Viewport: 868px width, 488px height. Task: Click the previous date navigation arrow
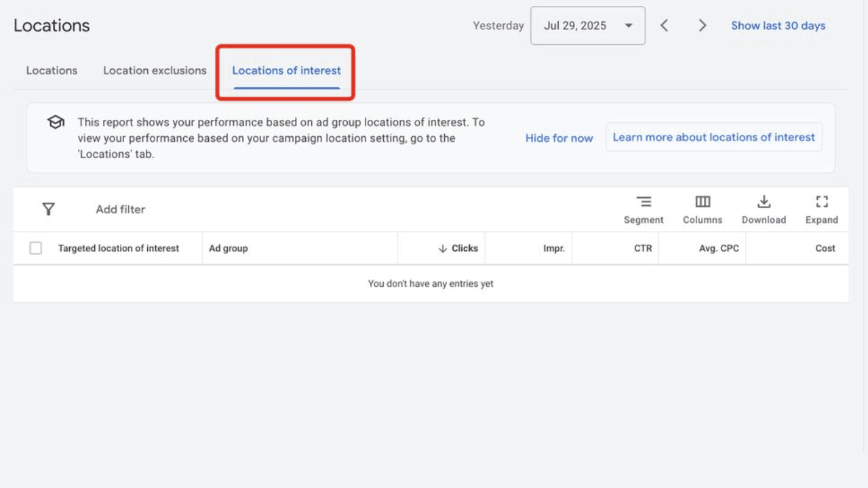pyautogui.click(x=665, y=25)
